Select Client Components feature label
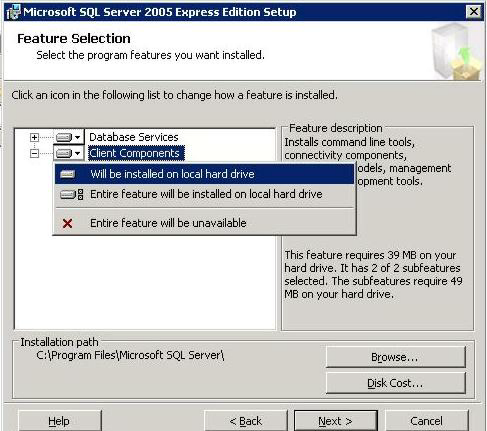Screen dimensions: 487x431 (136, 153)
